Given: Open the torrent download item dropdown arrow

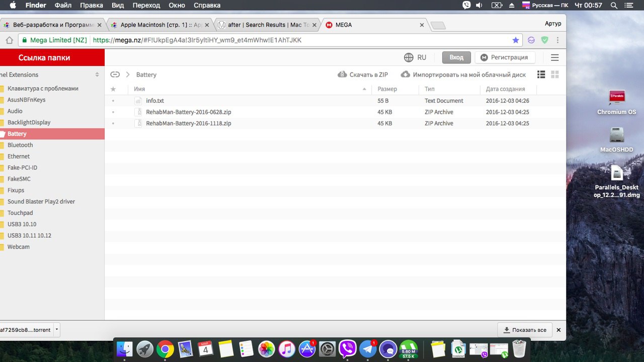Looking at the screenshot, I should (57, 330).
